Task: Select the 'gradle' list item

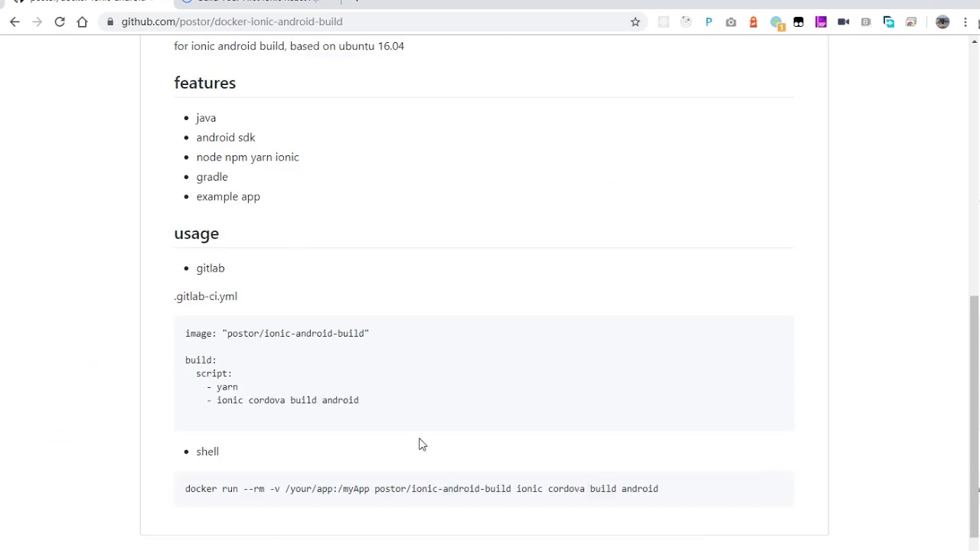Action: click(212, 177)
